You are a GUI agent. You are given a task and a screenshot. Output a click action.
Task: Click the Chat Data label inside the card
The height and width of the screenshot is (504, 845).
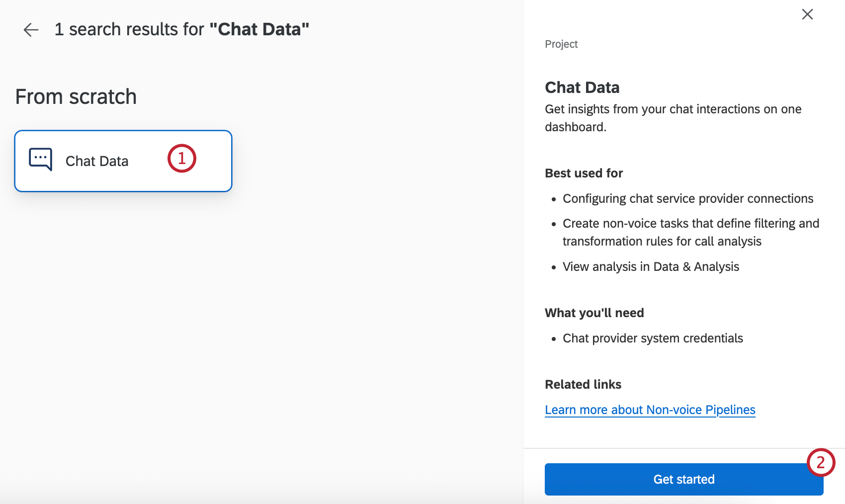(x=96, y=161)
